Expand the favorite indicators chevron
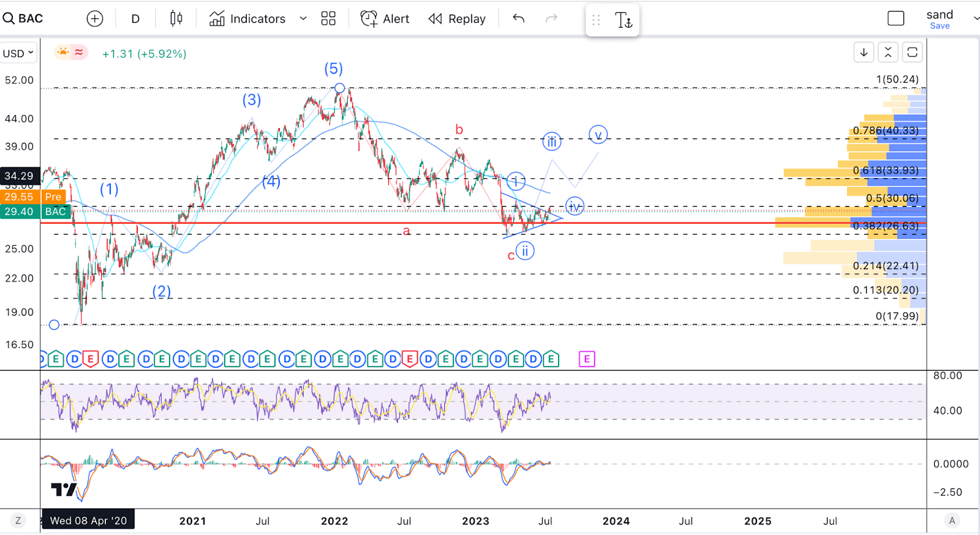The width and height of the screenshot is (980, 535). (303, 19)
